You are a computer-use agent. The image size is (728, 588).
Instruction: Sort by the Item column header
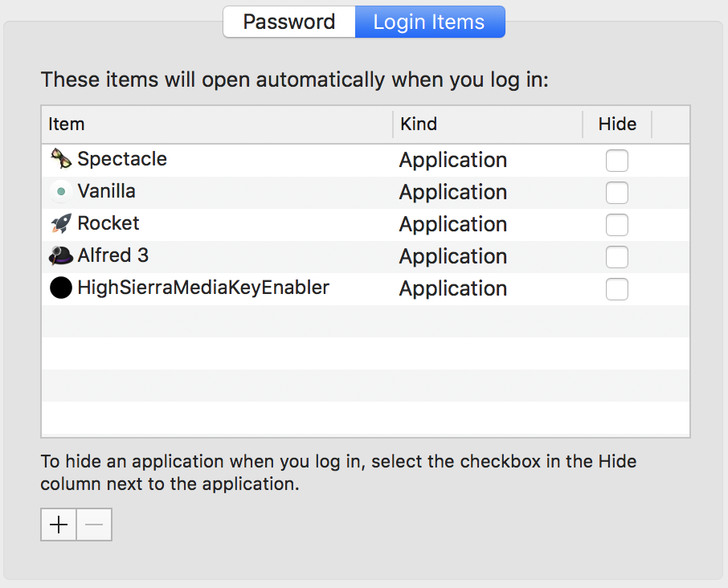click(x=217, y=125)
